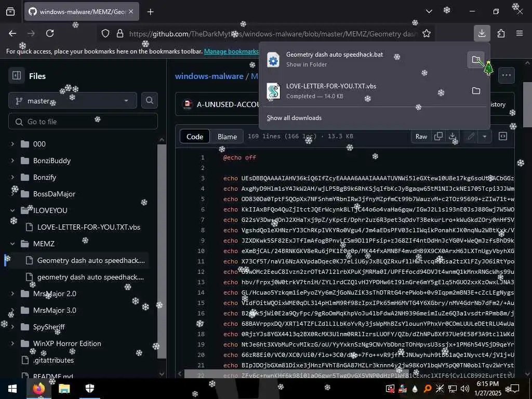532x399 pixels.
Task: Show Geometry dash bat file in folder
Action: (476, 59)
